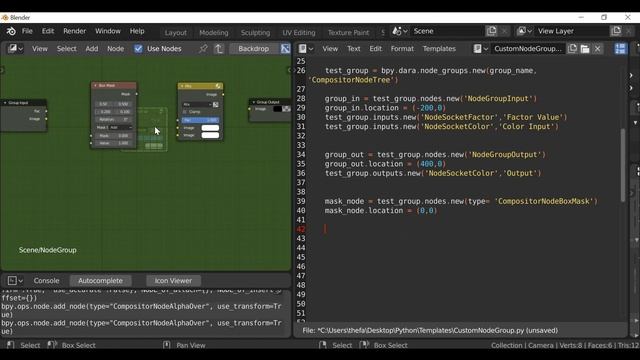
Task: Click second Image color swatch in Mix node
Action: [x=210, y=135]
